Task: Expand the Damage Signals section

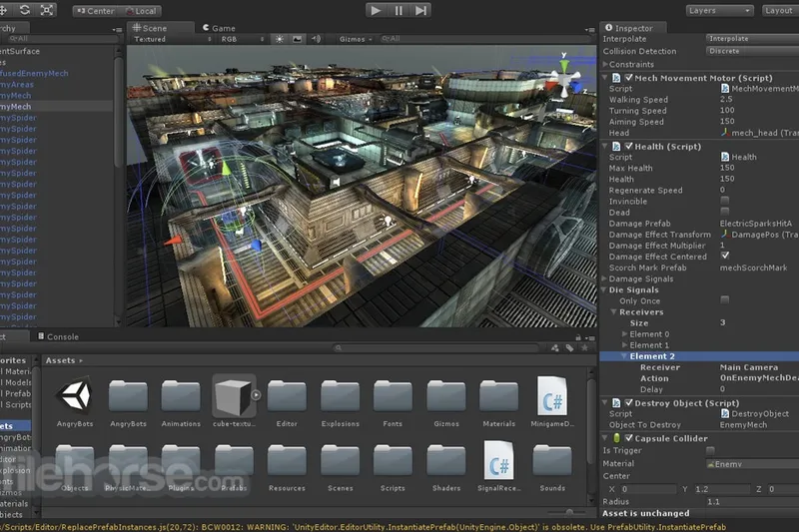Action: pyautogui.click(x=605, y=278)
